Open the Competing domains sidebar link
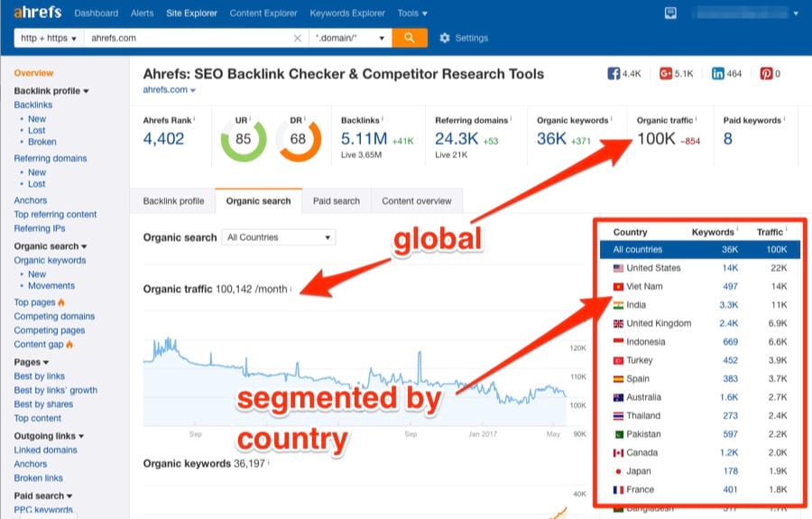Screen dimensions: 812x519 54,317
